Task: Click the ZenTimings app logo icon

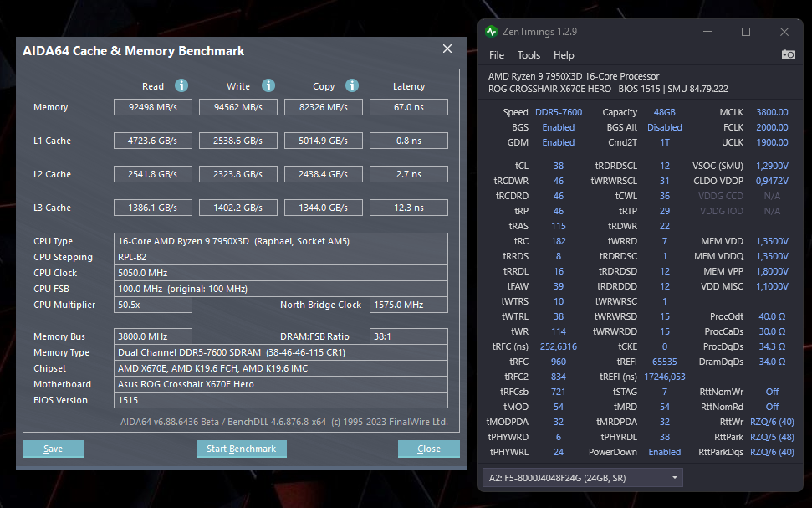Action: (491, 32)
